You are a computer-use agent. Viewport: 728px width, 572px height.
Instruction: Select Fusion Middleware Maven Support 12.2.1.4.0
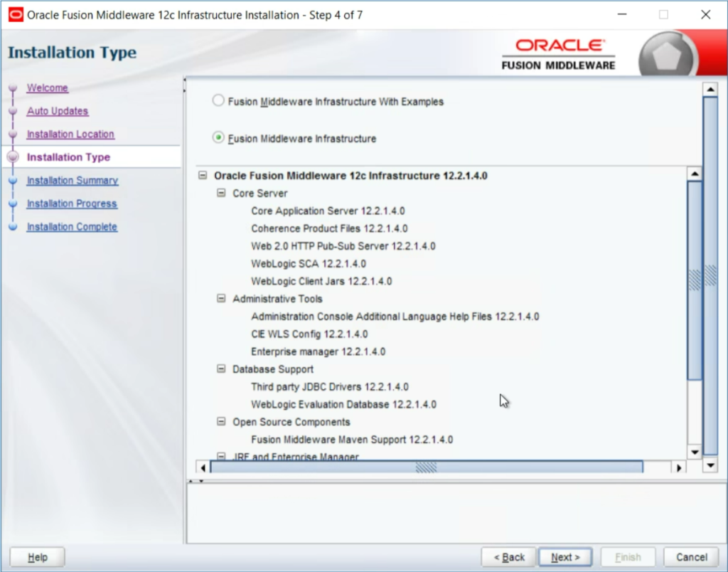click(x=352, y=440)
